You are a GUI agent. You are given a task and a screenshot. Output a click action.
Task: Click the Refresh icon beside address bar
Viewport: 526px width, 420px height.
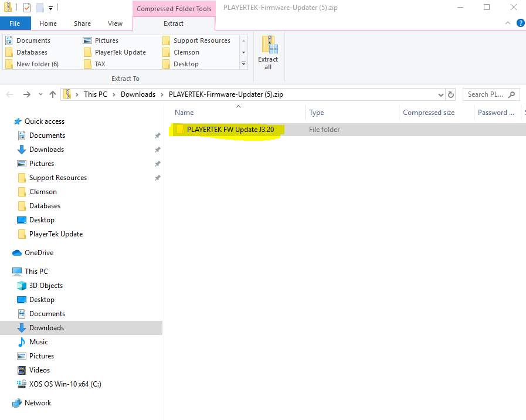451,94
